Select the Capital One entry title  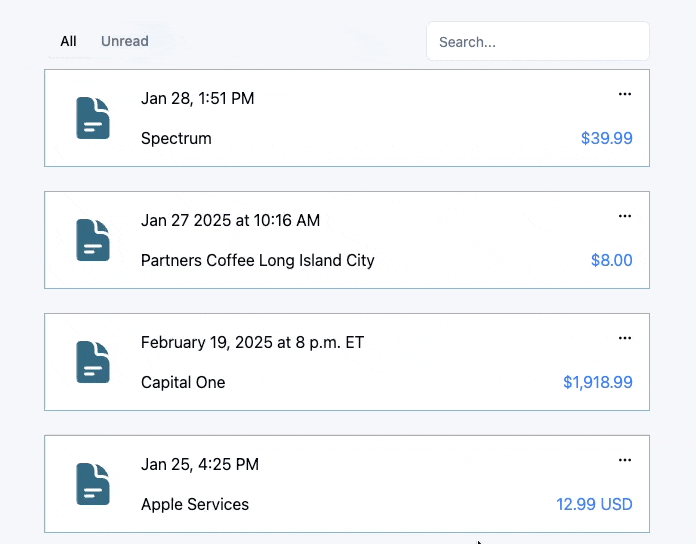point(183,382)
